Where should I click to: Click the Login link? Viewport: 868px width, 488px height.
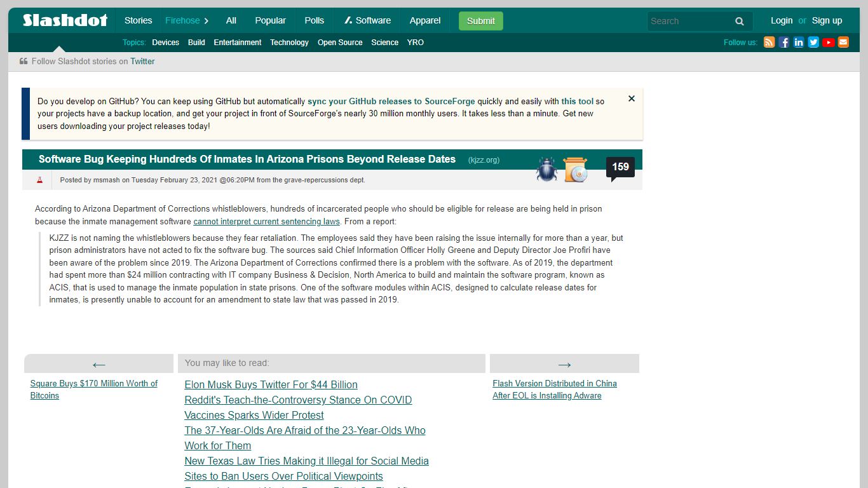coord(782,20)
